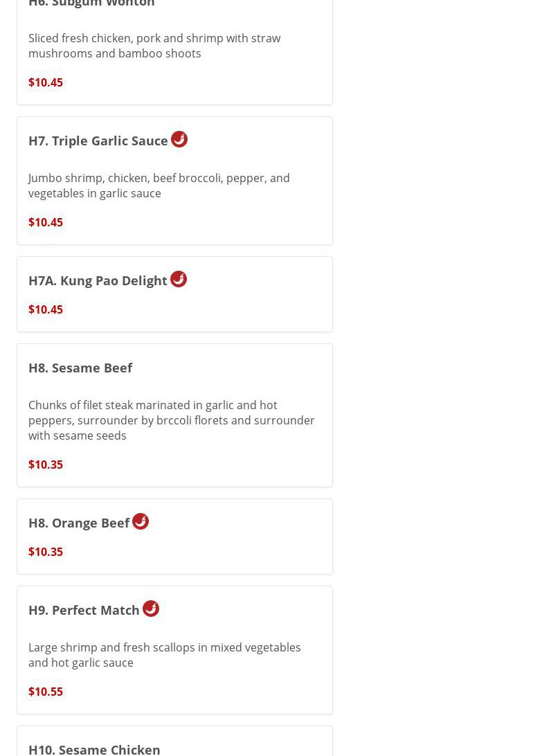Click the H6. Subgum Wonton heading
Image resolution: width=533 pixels, height=756 pixels.
coord(91,4)
